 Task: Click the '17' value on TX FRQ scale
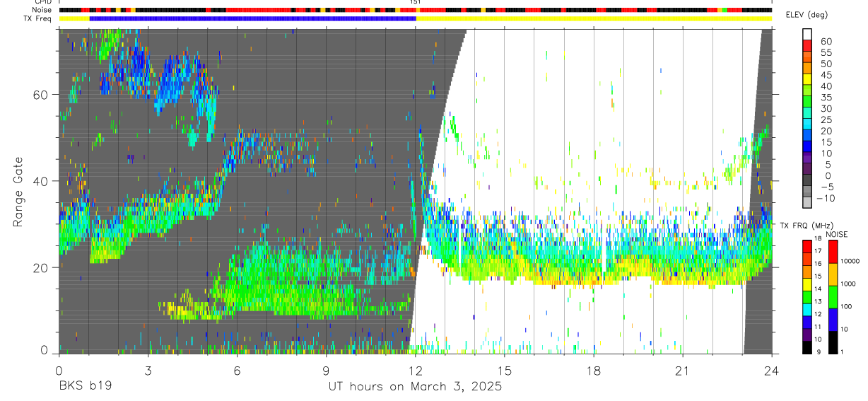click(819, 251)
